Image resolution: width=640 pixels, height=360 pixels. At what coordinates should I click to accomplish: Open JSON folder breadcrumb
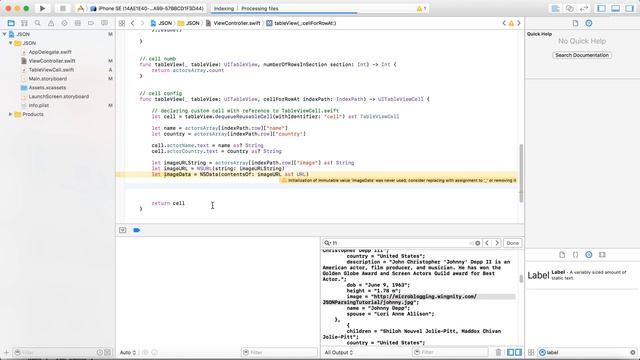point(189,23)
